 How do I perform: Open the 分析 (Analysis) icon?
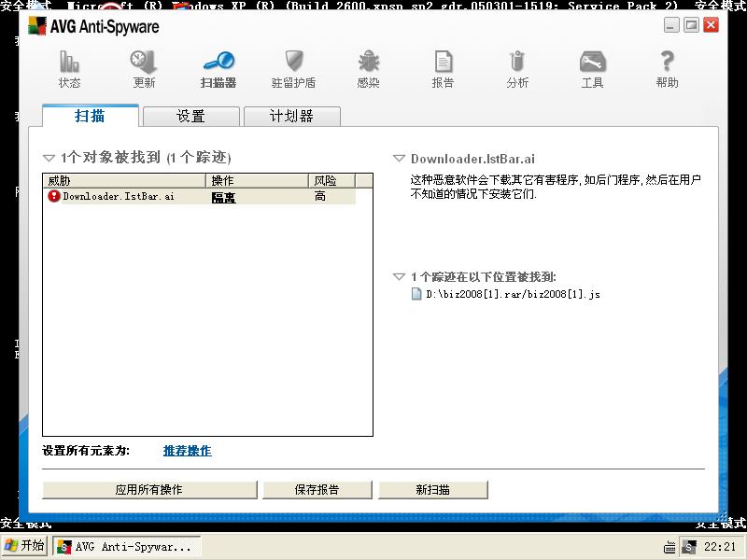click(517, 62)
